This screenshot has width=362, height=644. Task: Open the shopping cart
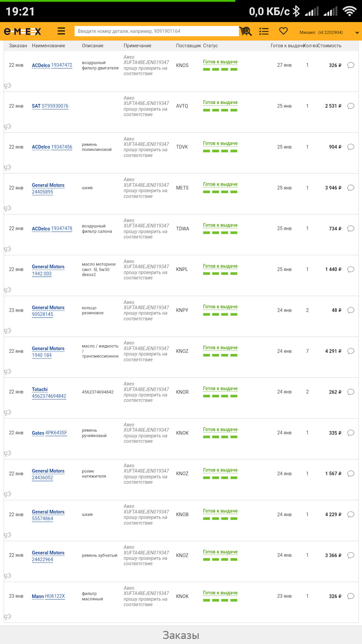click(245, 31)
